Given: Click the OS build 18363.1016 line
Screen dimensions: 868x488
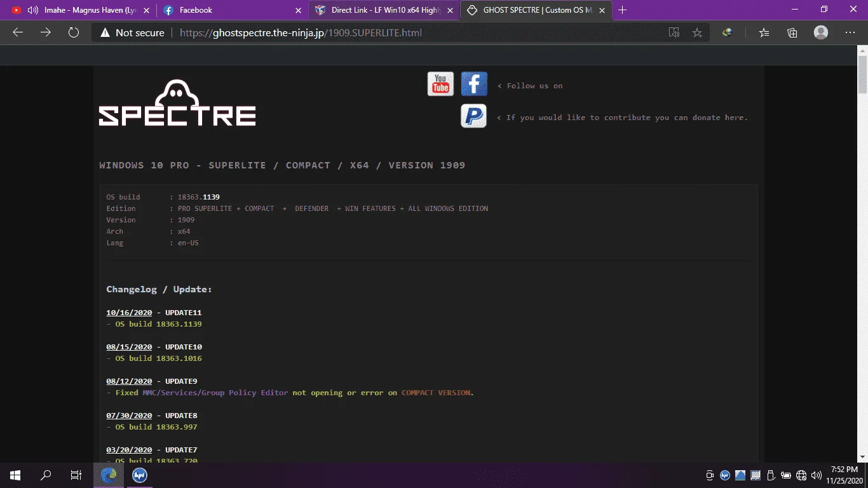Looking at the screenshot, I should 154,358.
